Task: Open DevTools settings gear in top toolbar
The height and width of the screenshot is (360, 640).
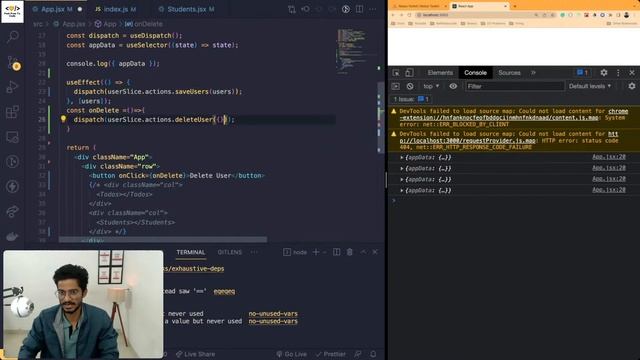Action: pyautogui.click(x=604, y=73)
